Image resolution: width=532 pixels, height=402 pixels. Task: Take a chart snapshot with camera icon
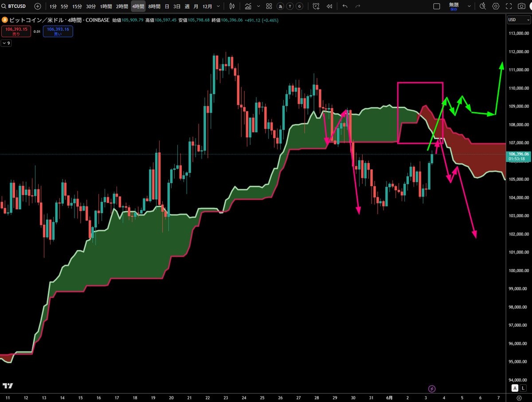pos(522,6)
